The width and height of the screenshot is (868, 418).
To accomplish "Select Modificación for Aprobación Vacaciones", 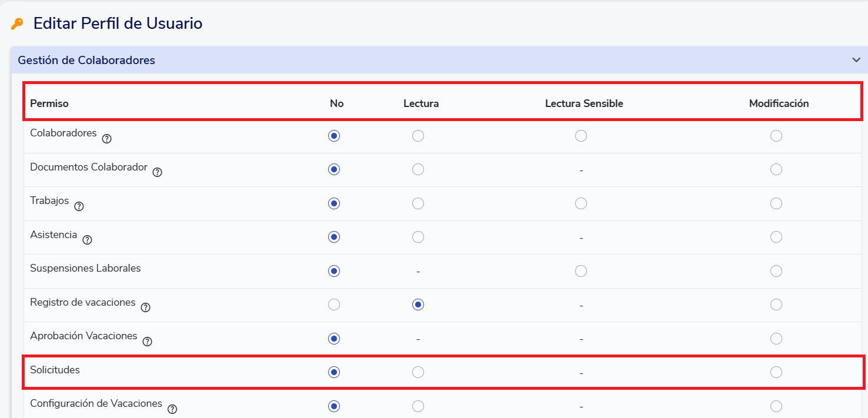I will pyautogui.click(x=776, y=339).
